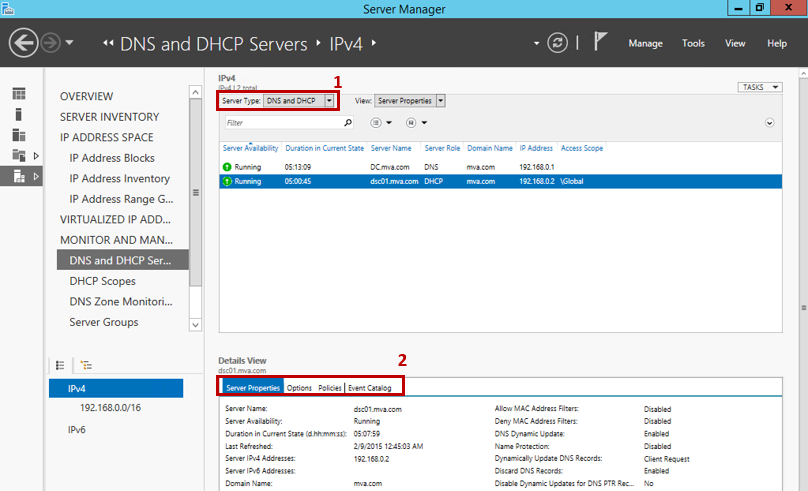This screenshot has height=491, width=808.
Task: Open File and Storage Services rail icon
Action: (x=19, y=155)
